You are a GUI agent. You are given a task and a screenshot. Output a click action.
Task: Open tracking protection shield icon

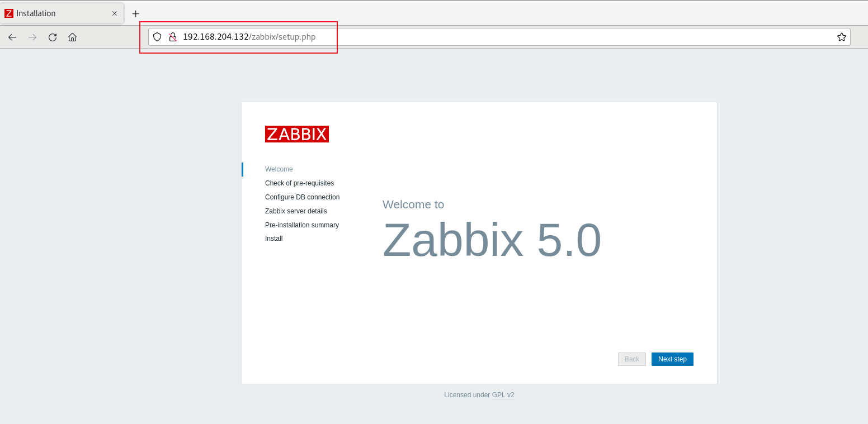(157, 37)
